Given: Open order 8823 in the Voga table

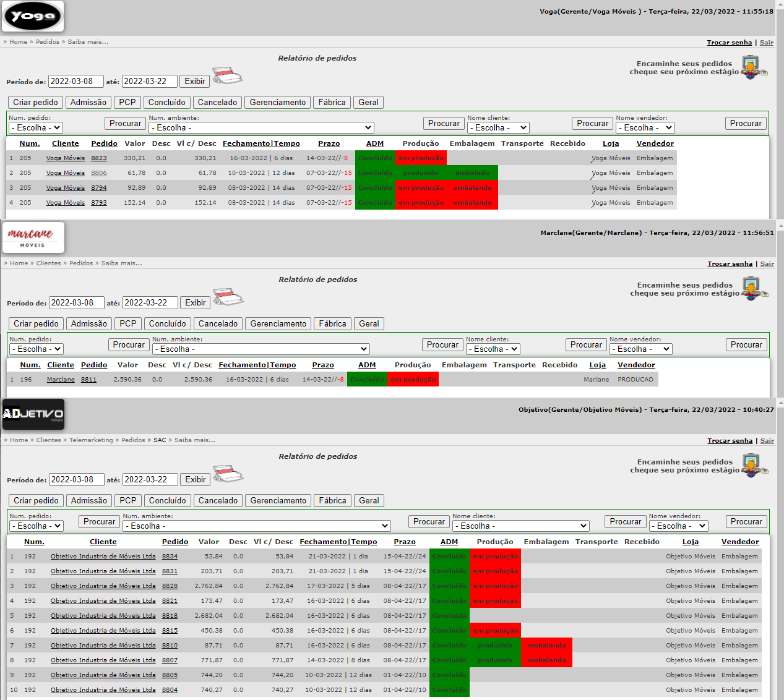Looking at the screenshot, I should (99, 158).
